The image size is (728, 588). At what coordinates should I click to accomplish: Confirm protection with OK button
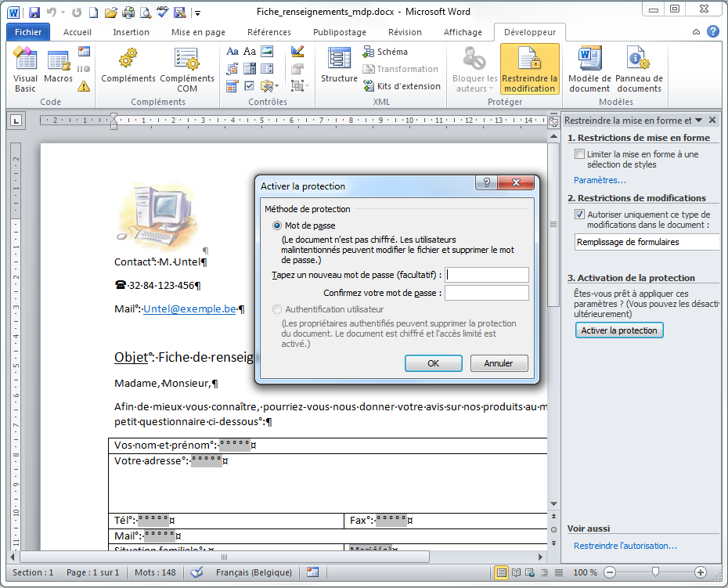433,363
